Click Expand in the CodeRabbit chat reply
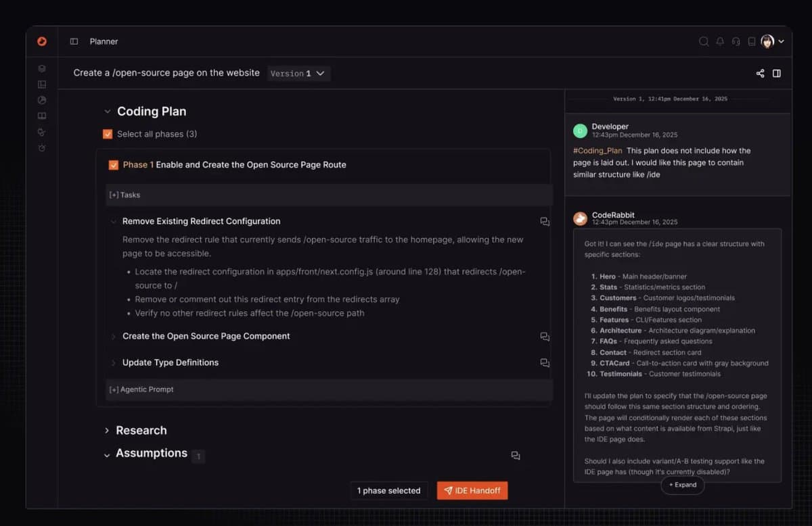 pyautogui.click(x=682, y=485)
